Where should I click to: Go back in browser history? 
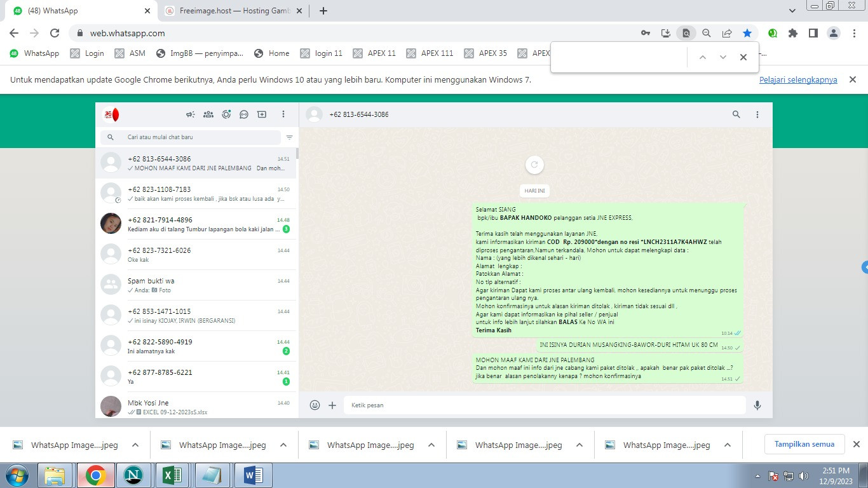pos(14,33)
